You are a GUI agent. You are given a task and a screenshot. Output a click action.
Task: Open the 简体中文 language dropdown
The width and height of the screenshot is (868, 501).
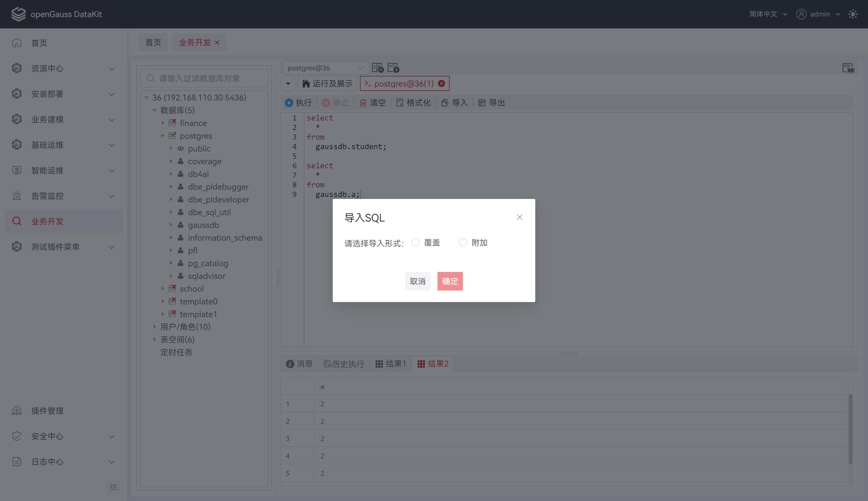(x=768, y=14)
